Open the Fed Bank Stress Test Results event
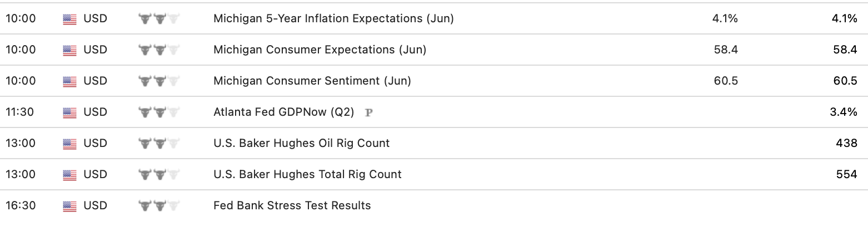The height and width of the screenshot is (226, 868). (x=292, y=205)
